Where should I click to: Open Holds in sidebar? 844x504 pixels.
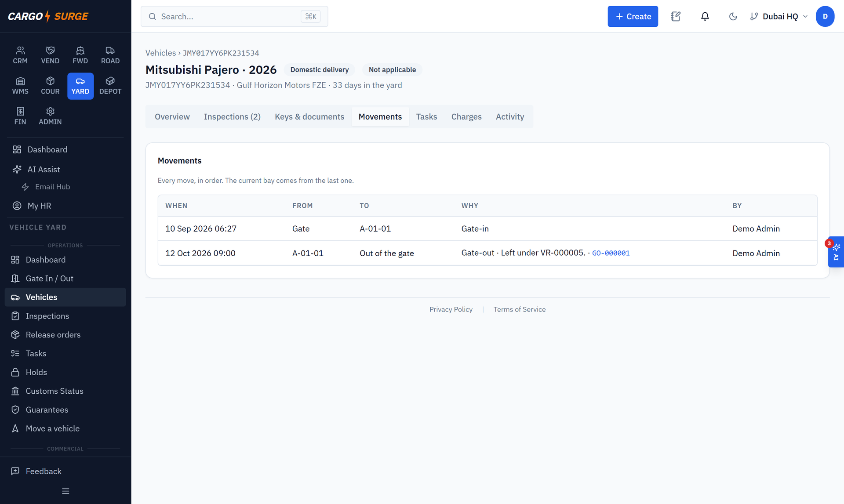[65, 372]
